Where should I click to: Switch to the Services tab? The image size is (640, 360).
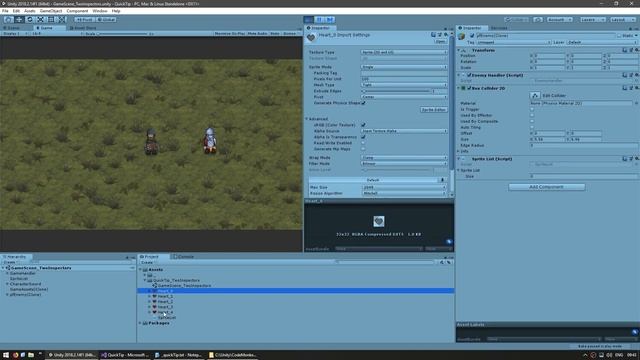coord(499,28)
